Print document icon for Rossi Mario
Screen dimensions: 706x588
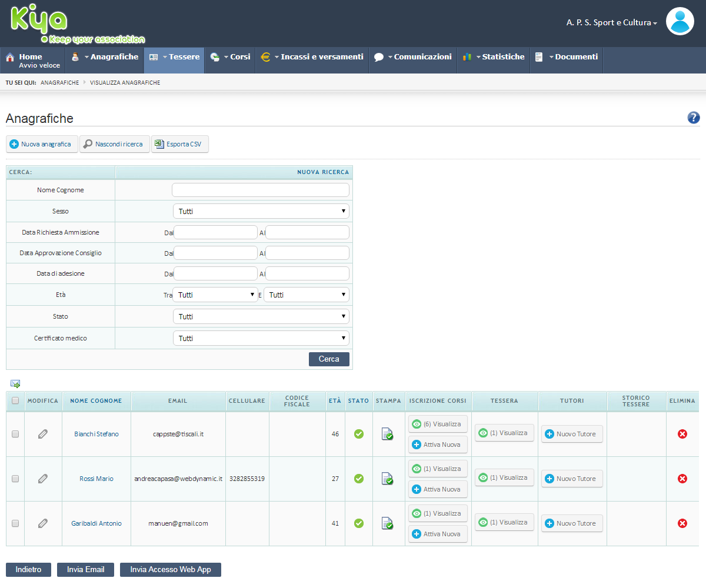[387, 479]
